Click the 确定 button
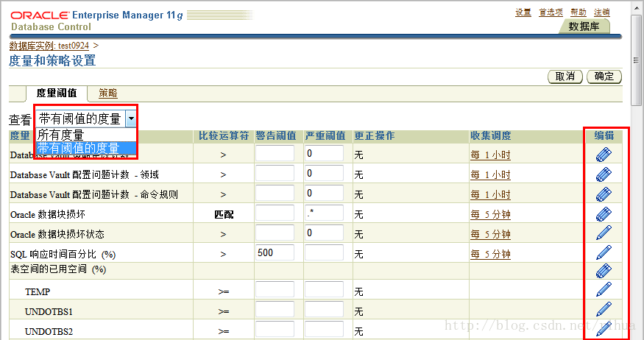This screenshot has height=340, width=644. pyautogui.click(x=604, y=77)
